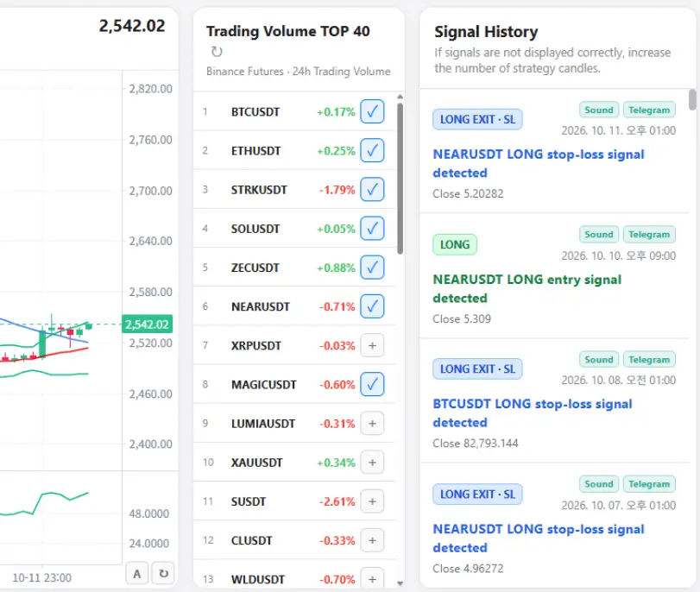
Task: Click Telegram tag on 2026. 10. 11. signal
Action: point(649,110)
